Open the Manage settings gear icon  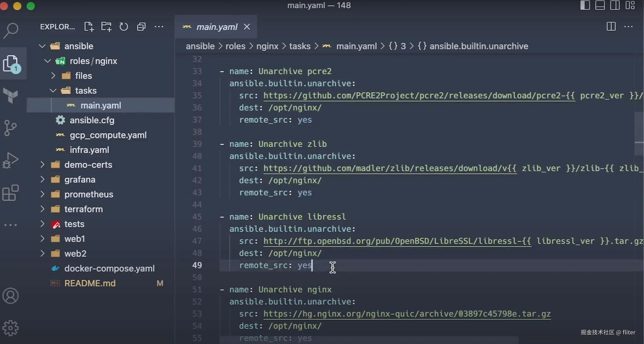tap(11, 328)
